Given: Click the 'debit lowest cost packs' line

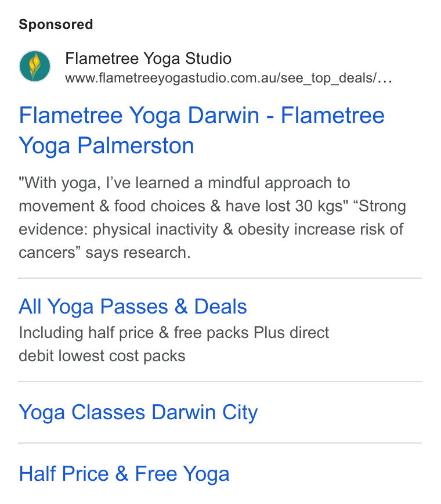Looking at the screenshot, I should 102,356.
